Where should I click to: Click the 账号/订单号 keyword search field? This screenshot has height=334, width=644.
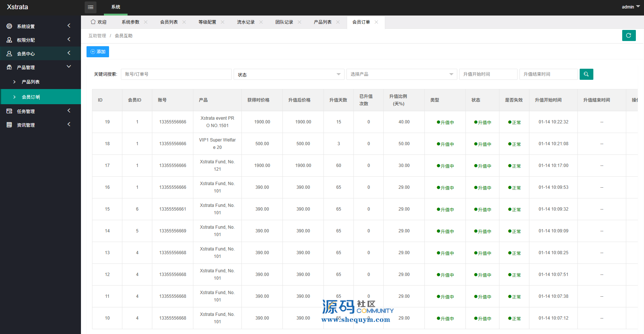coord(176,74)
